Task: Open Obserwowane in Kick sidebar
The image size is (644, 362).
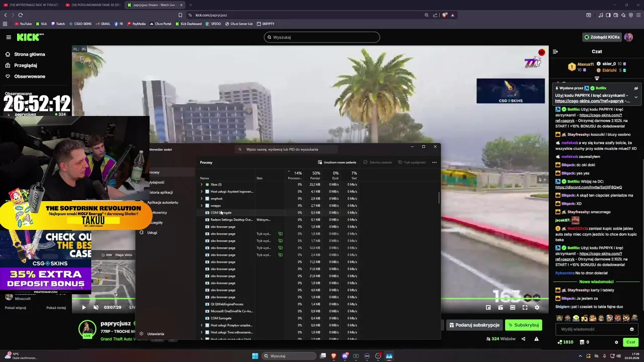Action: 25,76
